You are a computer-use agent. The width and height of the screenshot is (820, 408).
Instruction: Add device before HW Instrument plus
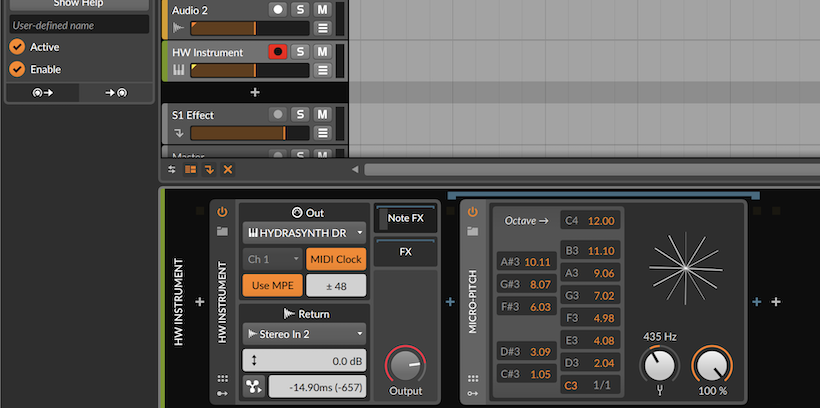coord(199,302)
